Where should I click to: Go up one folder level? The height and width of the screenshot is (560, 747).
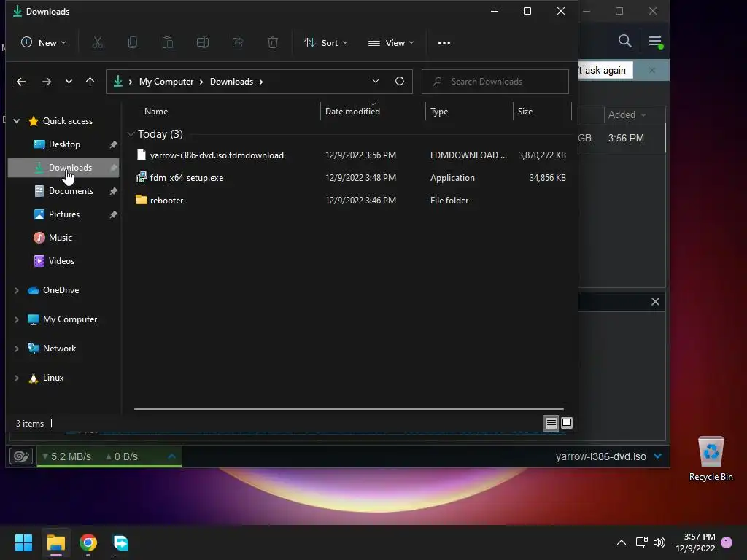(90, 82)
